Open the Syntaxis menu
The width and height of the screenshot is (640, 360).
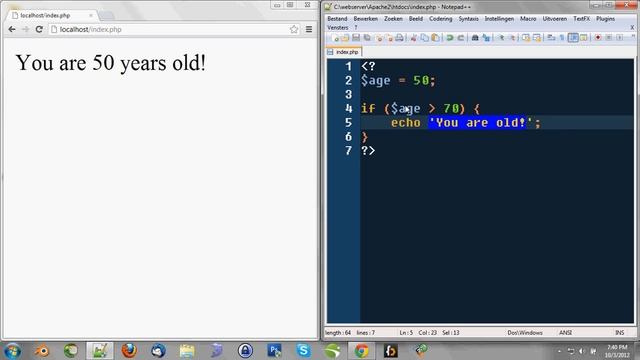coord(468,19)
